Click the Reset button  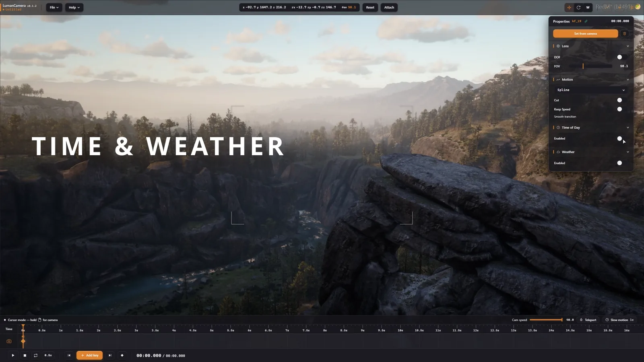[x=370, y=7]
